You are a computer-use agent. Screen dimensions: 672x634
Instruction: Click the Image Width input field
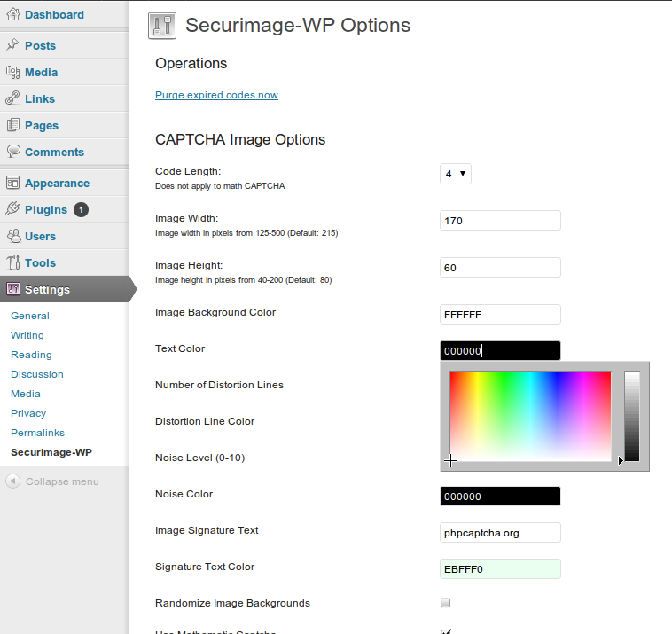click(500, 220)
